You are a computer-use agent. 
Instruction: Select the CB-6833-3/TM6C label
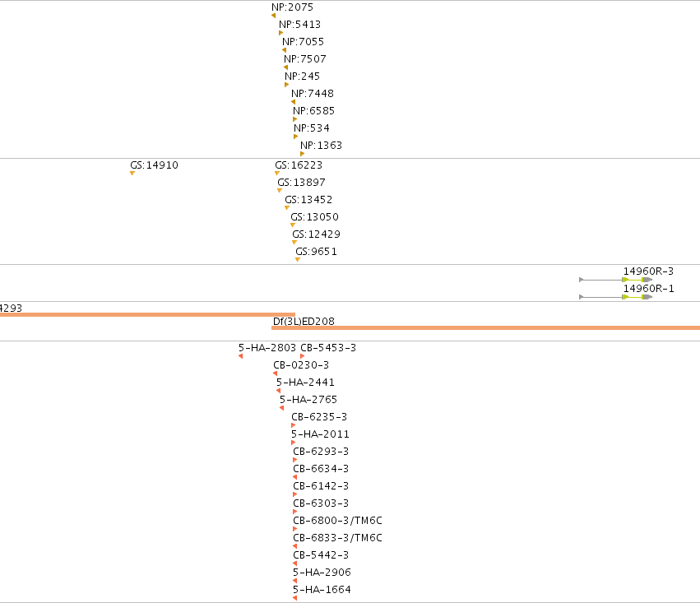[x=337, y=538]
